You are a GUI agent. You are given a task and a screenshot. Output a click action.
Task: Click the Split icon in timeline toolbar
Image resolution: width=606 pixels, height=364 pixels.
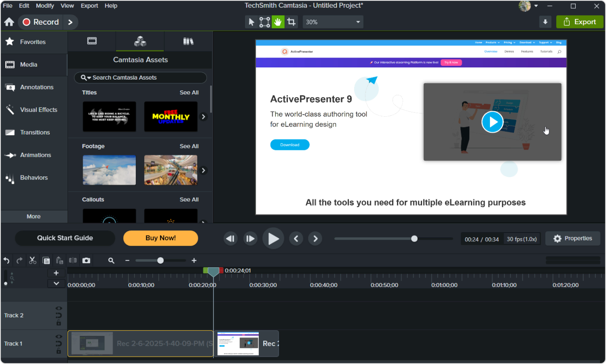point(72,260)
